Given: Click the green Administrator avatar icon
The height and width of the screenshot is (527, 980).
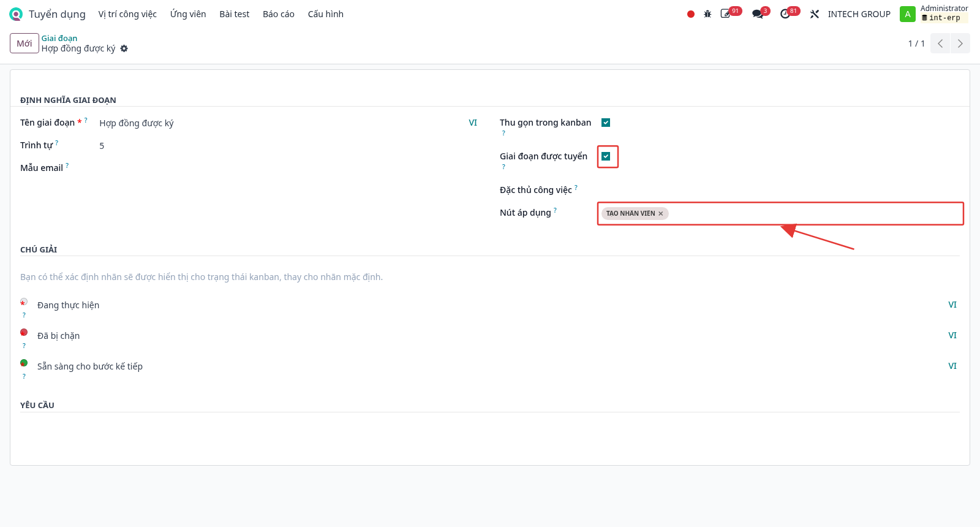Looking at the screenshot, I should [908, 14].
